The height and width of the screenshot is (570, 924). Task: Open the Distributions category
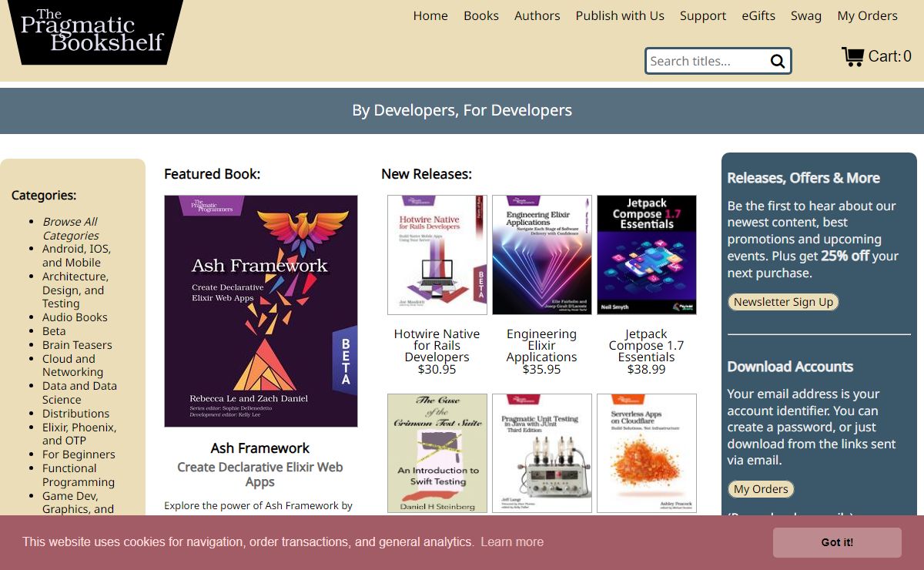pos(75,414)
